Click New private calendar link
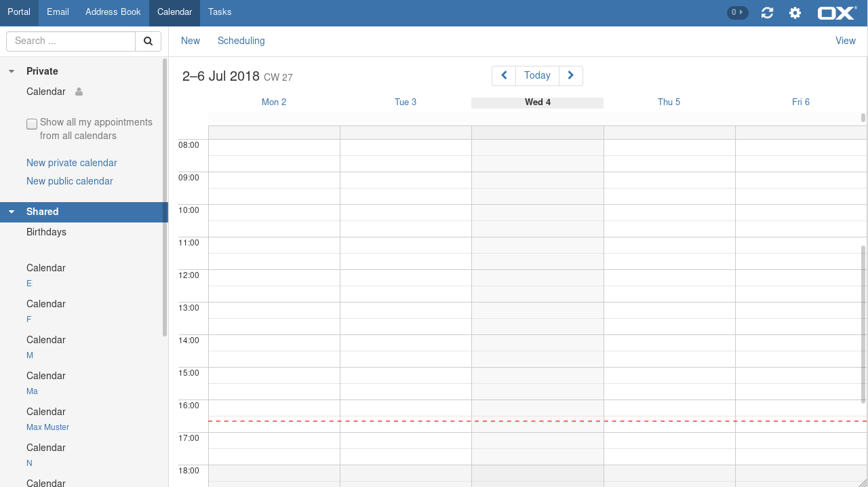 tap(71, 163)
